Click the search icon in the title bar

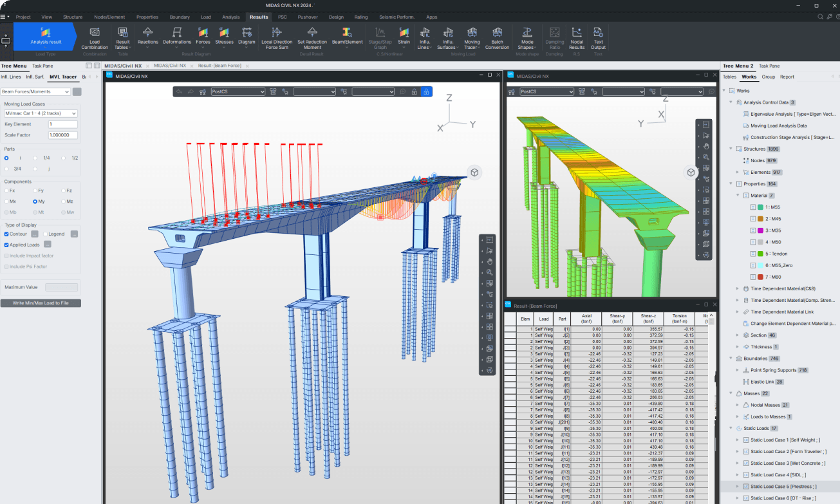[820, 17]
